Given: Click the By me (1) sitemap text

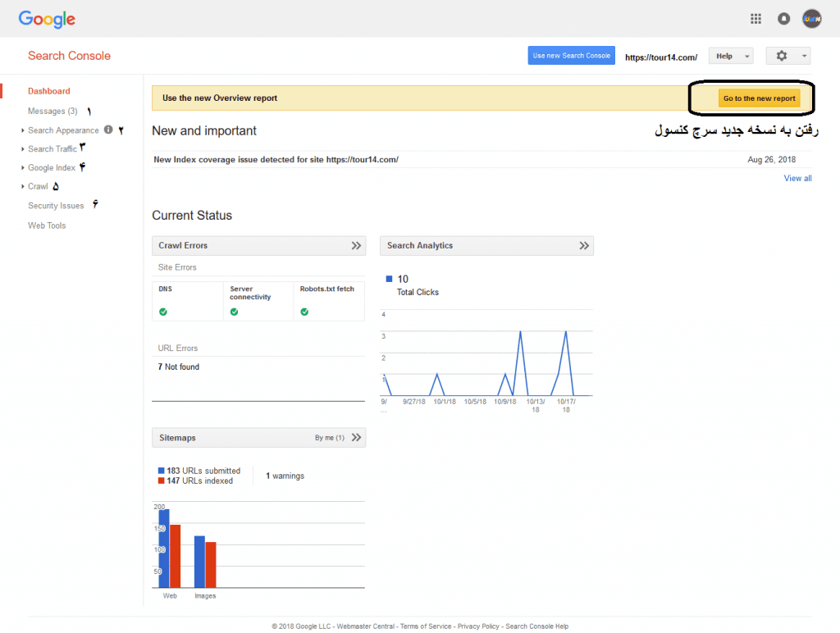Looking at the screenshot, I should click(x=330, y=438).
